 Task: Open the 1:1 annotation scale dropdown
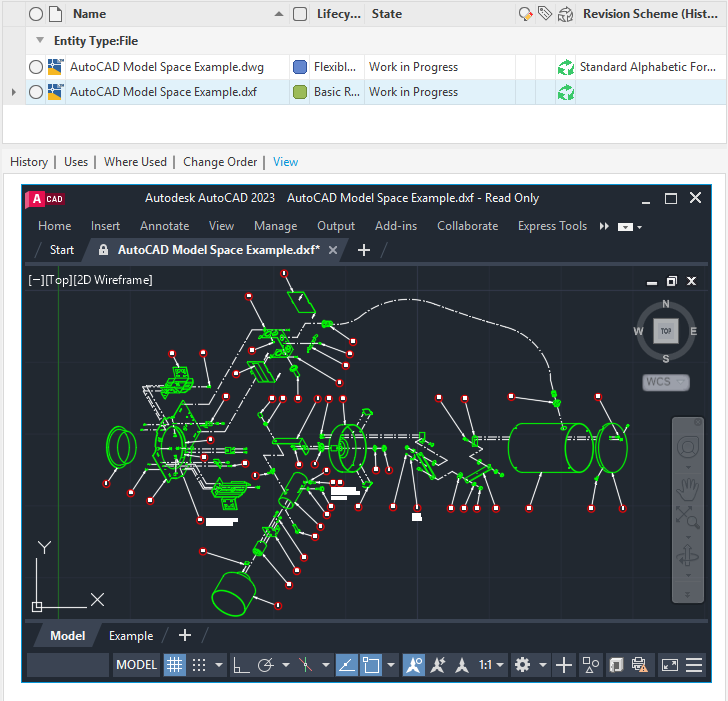point(491,665)
